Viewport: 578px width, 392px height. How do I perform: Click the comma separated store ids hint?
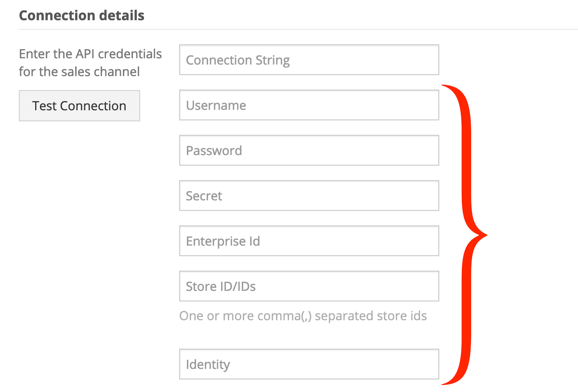303,316
